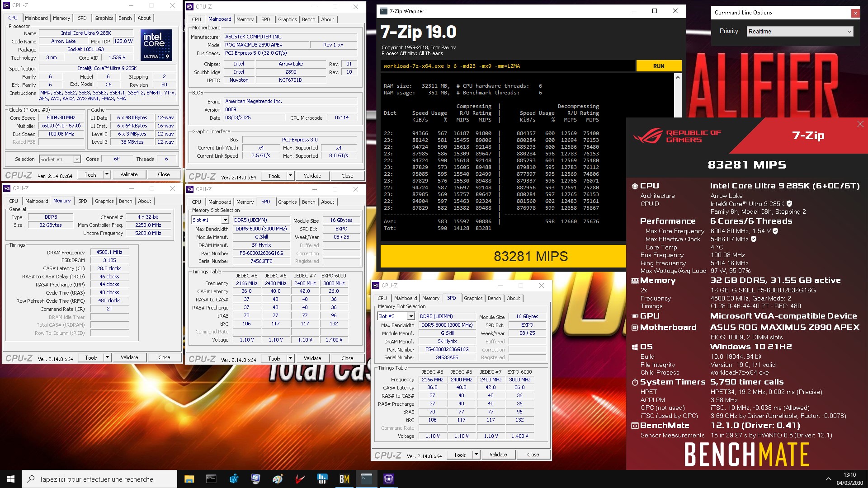The width and height of the screenshot is (868, 488).
Task: Click Close in the CPU-Z Mainboard window
Action: (x=347, y=176)
